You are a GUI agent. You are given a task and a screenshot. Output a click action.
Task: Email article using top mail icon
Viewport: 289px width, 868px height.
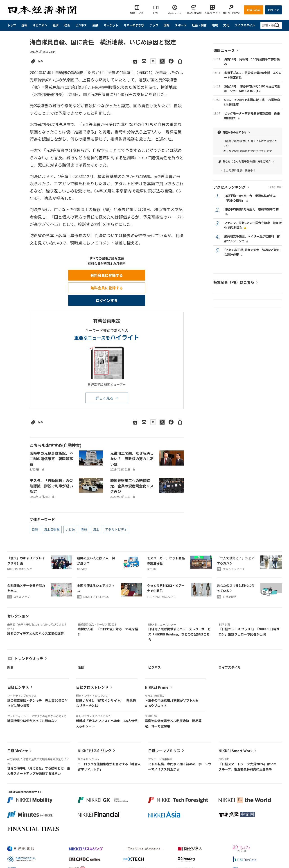click(144, 61)
